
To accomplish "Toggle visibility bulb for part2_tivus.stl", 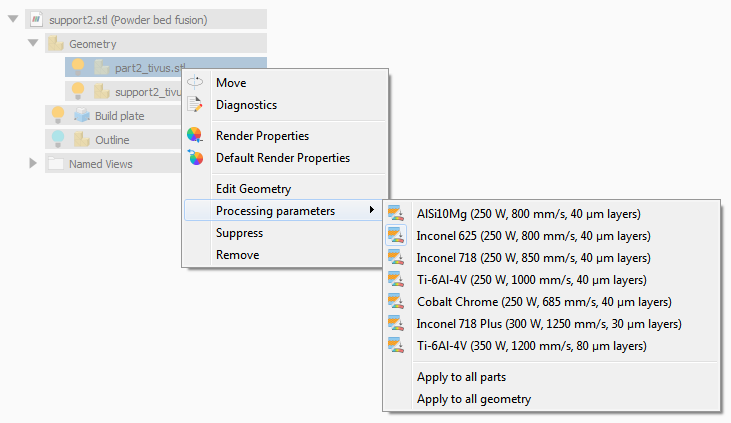I will (78, 67).
